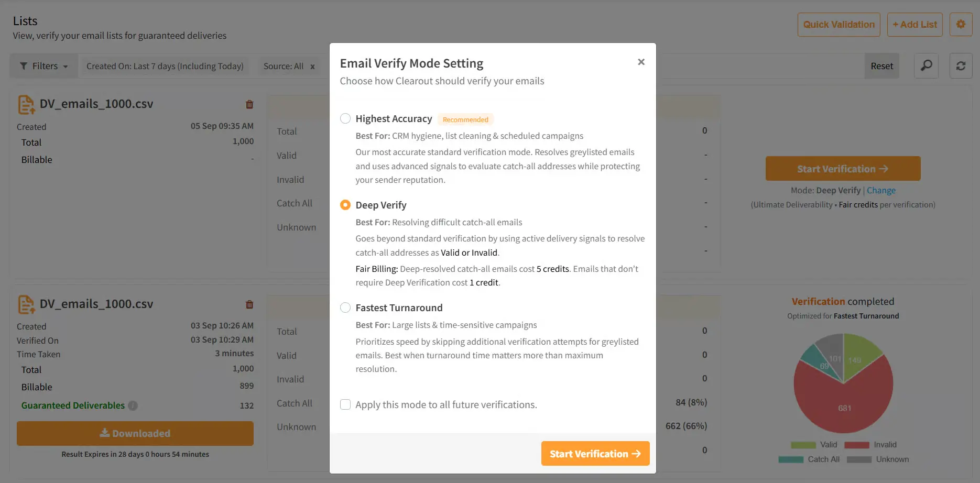Image resolution: width=980 pixels, height=483 pixels.
Task: Close the Email Verify Mode Setting dialog
Action: pos(641,62)
